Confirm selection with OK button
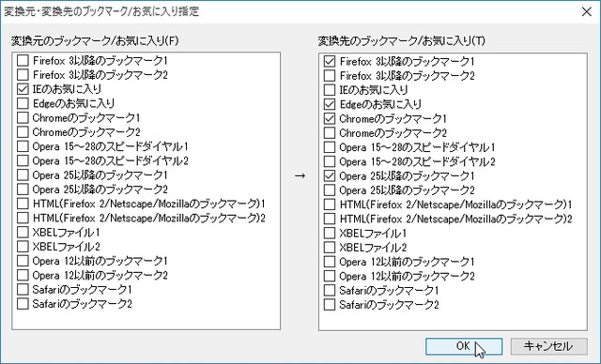Screen dimensions: 601x364 (x=464, y=346)
